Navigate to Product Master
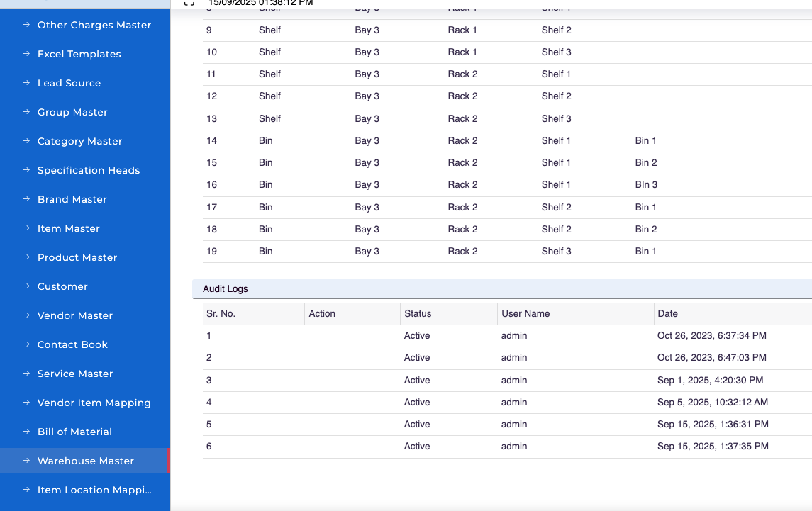Image resolution: width=812 pixels, height=511 pixels. (77, 257)
